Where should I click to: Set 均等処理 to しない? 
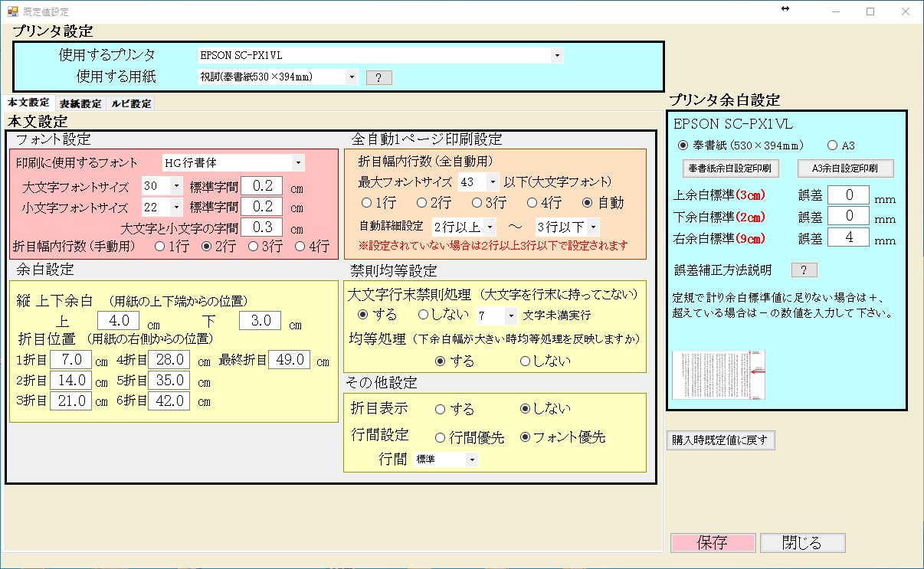click(x=546, y=361)
